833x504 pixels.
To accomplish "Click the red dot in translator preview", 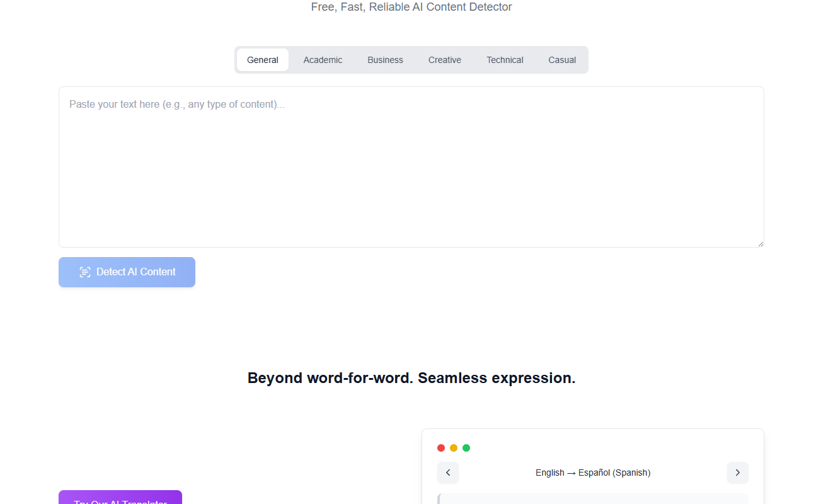I will 441,448.
